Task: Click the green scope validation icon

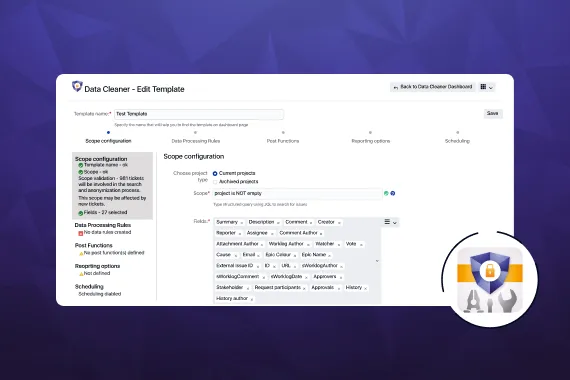Action: pyautogui.click(x=386, y=193)
